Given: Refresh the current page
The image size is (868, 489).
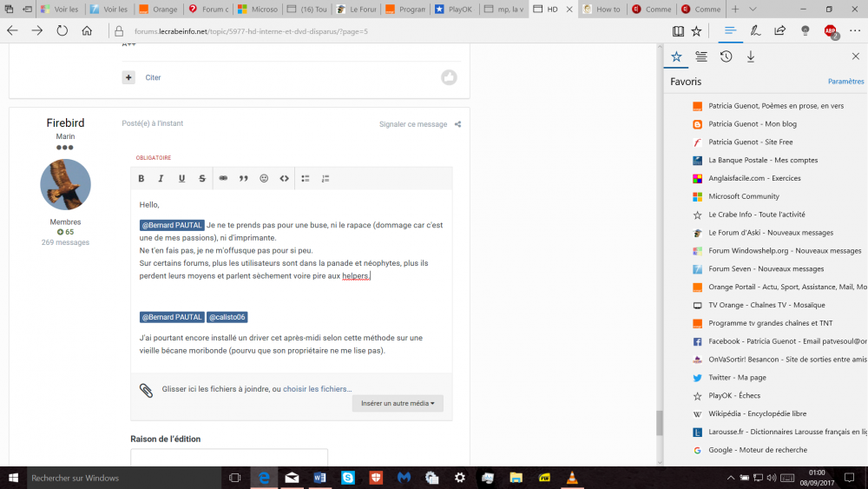Looking at the screenshot, I should pos(62,31).
